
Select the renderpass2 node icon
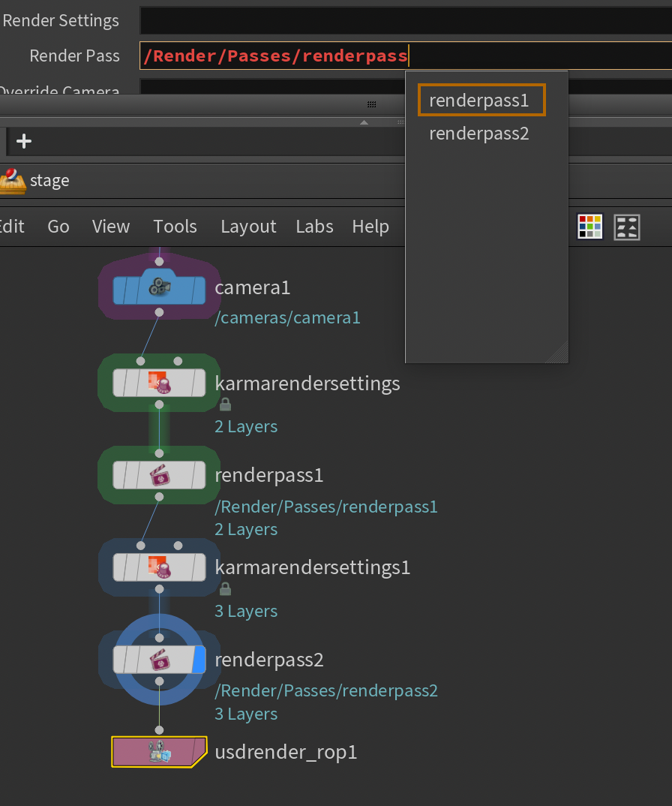click(x=159, y=660)
